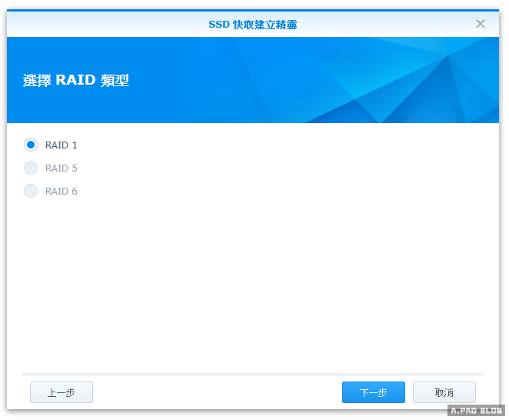
Task: Click the separator line above footer buttons
Action: pyautogui.click(x=252, y=375)
